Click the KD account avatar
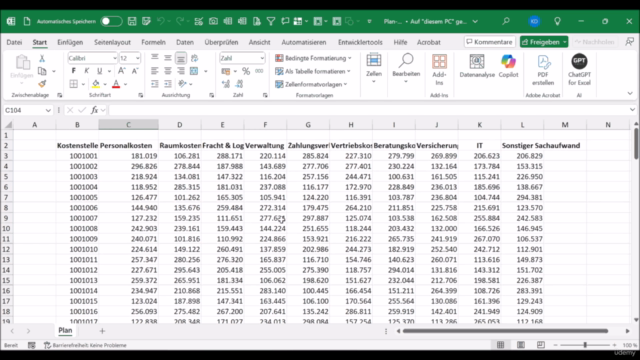Viewport: 640px width, 360px height. (x=534, y=21)
